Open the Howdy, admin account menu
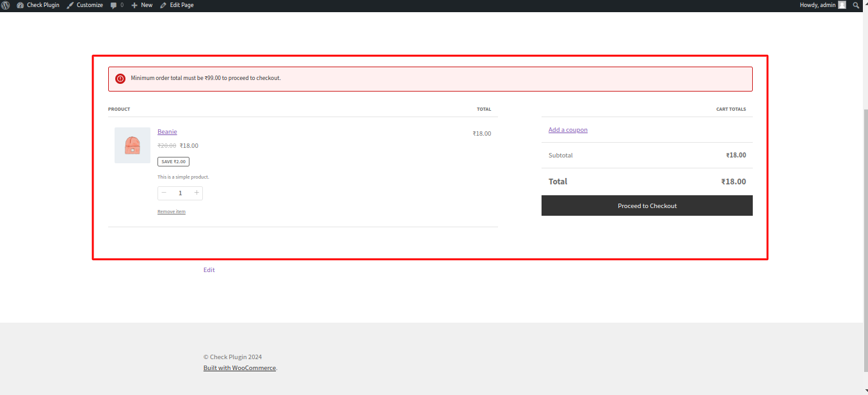 pos(822,5)
